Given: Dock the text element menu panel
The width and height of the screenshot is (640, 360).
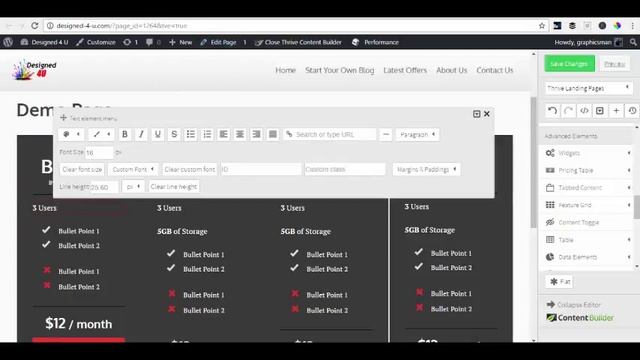Looking at the screenshot, I should click(476, 114).
